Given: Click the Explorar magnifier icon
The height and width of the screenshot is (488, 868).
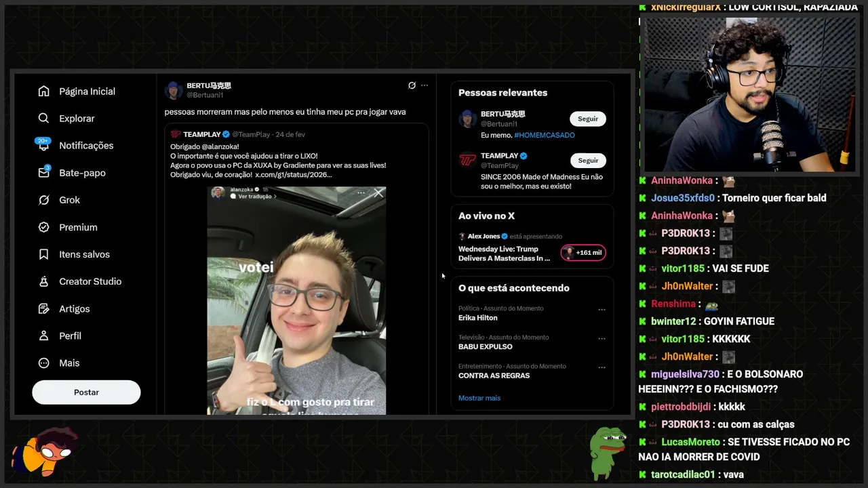Looking at the screenshot, I should point(44,119).
